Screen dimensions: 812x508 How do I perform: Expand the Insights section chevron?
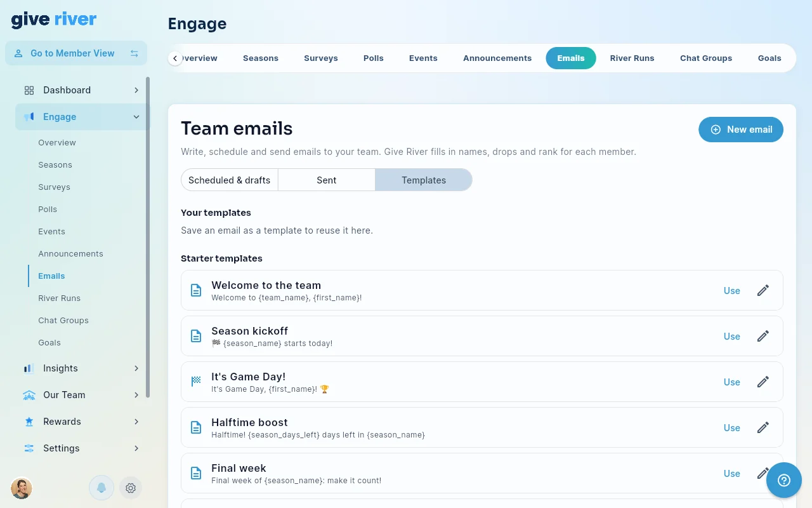coord(136,368)
